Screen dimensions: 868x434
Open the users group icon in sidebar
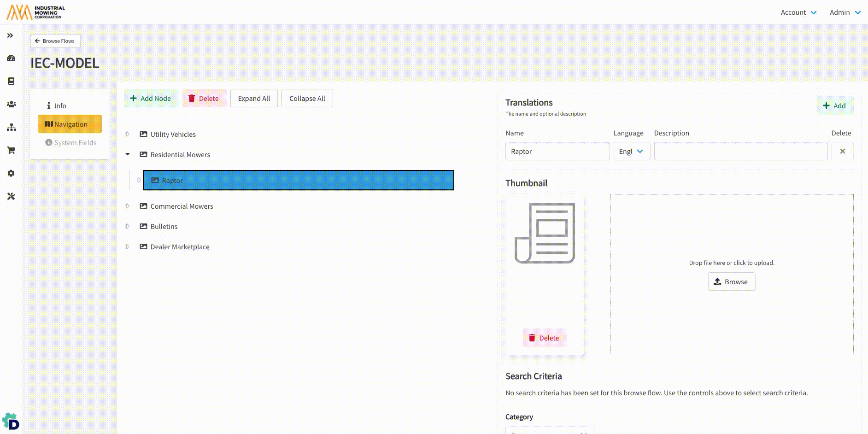pyautogui.click(x=11, y=105)
